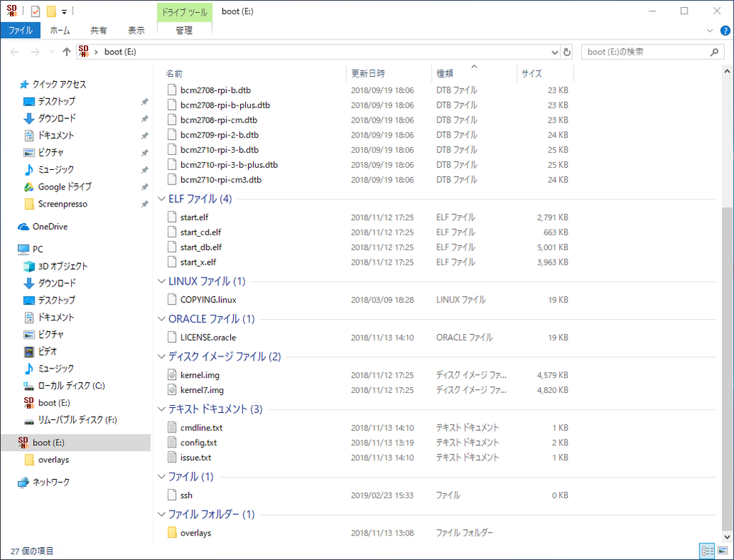Select the boot (E:) SD drive in sidebar
The image size is (734, 560).
(x=50, y=442)
